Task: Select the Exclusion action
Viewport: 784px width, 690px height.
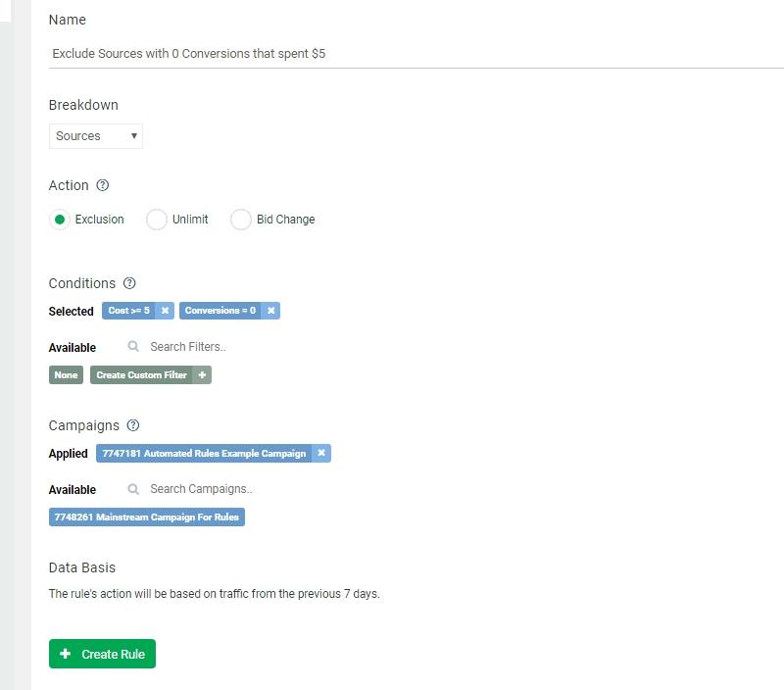Action: (61, 220)
